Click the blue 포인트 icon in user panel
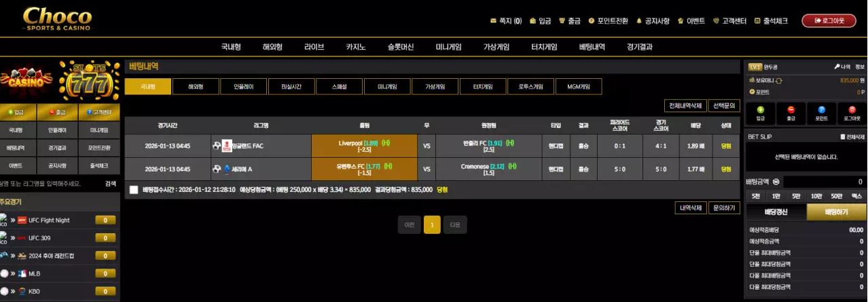 pos(821,110)
